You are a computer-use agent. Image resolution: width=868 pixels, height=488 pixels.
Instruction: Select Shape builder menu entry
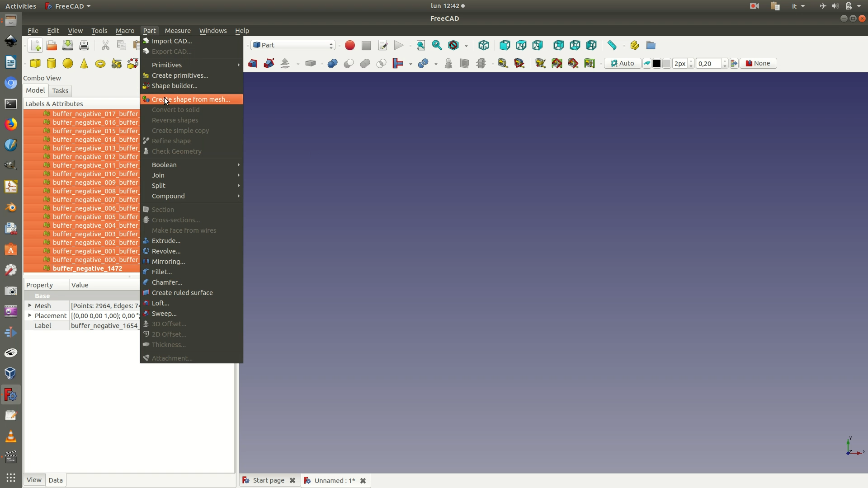[192, 86]
